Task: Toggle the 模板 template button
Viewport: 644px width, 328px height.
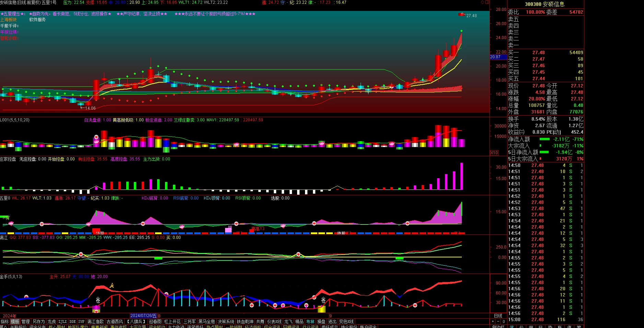Action: (15, 321)
